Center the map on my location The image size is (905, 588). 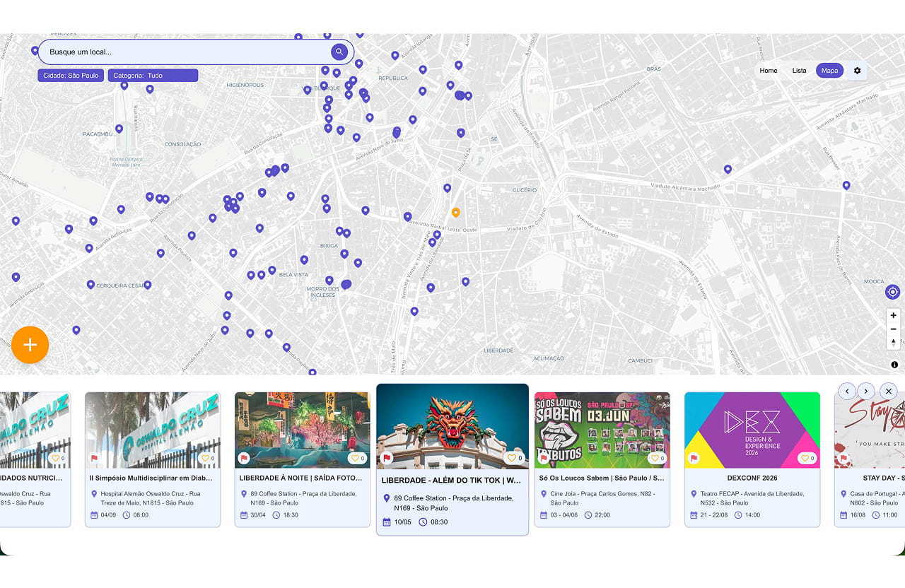pyautogui.click(x=892, y=292)
